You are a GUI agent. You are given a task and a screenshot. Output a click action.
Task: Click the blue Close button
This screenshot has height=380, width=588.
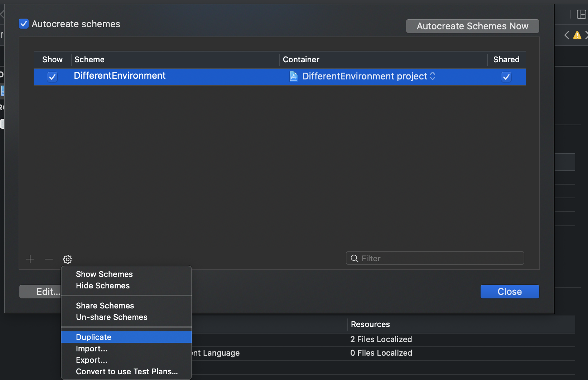(509, 292)
